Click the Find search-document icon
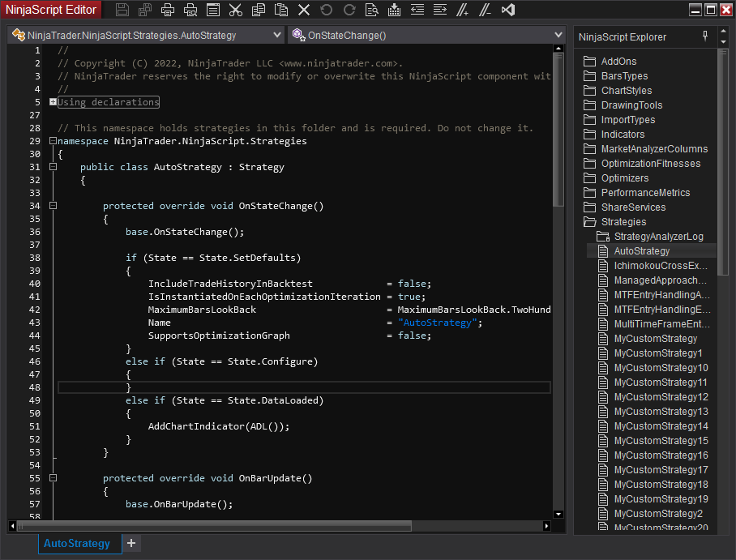 point(372,11)
